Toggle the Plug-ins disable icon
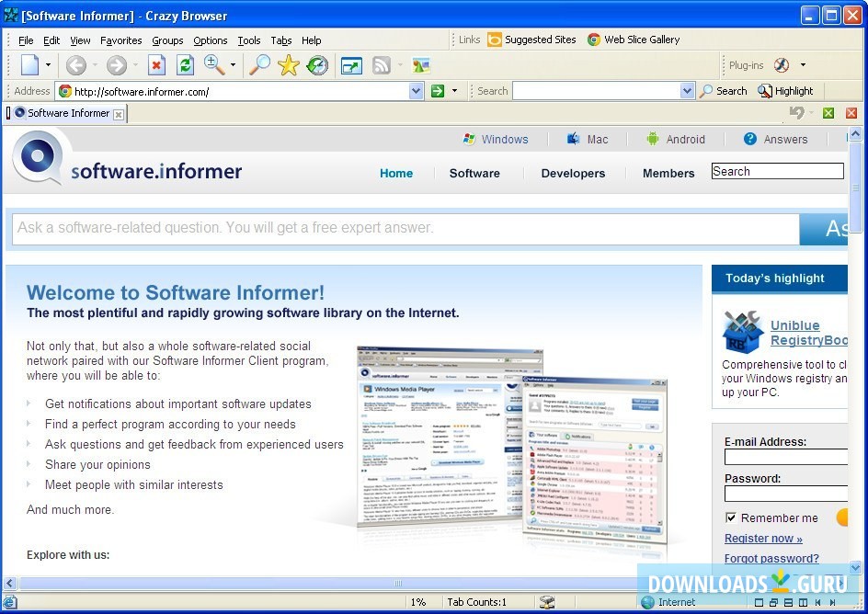This screenshot has height=614, width=868. point(780,65)
